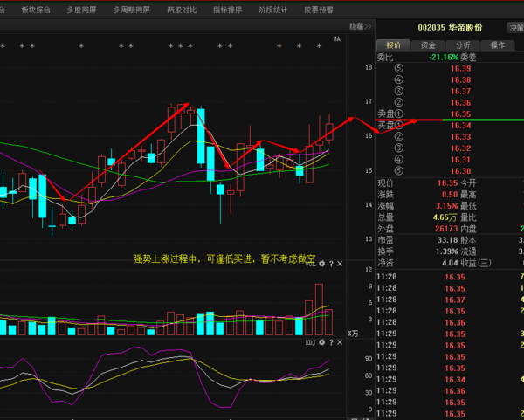Go to the 操作 tab

point(498,45)
